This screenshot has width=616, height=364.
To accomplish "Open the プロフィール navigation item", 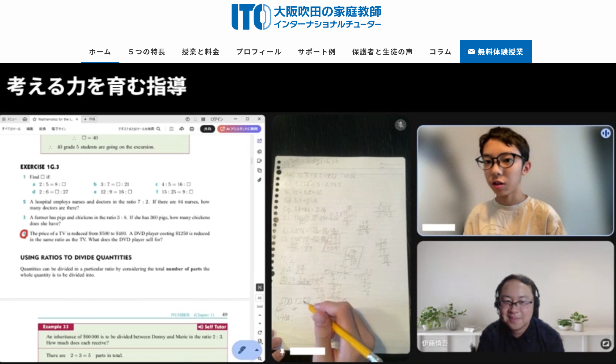I will click(258, 52).
